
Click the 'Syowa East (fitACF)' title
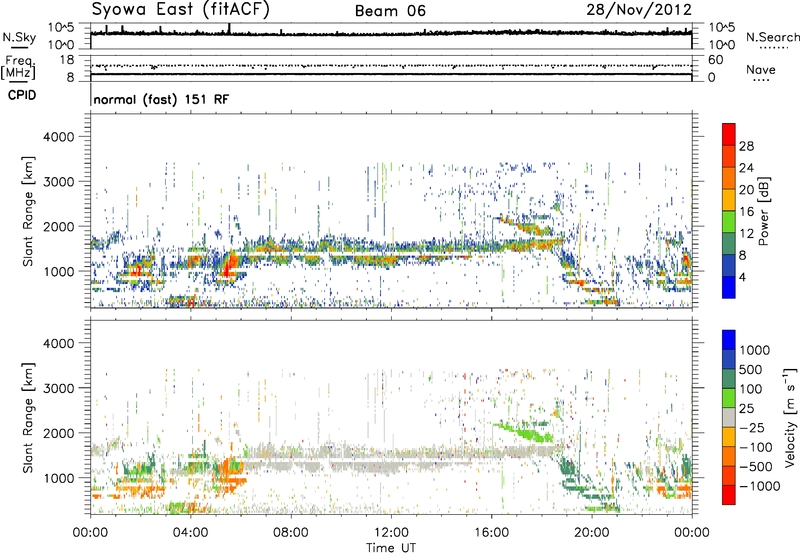click(180, 10)
